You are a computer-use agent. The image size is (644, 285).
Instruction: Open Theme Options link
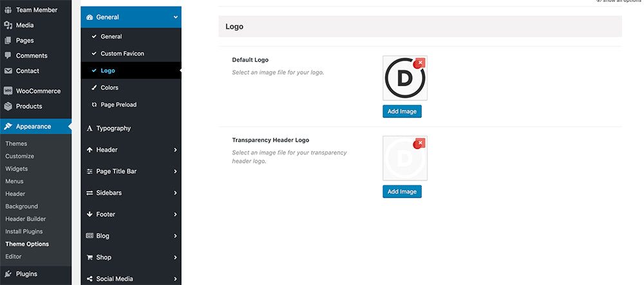pyautogui.click(x=27, y=244)
